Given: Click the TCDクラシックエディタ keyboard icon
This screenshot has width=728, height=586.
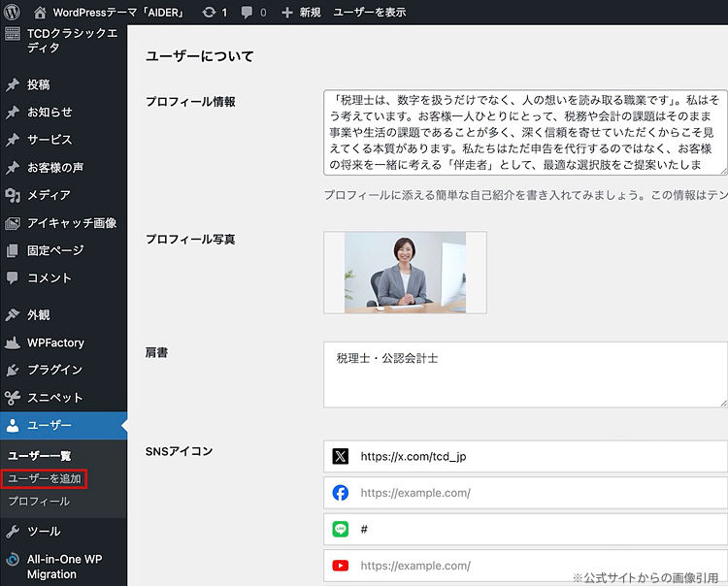Looking at the screenshot, I should (x=13, y=33).
